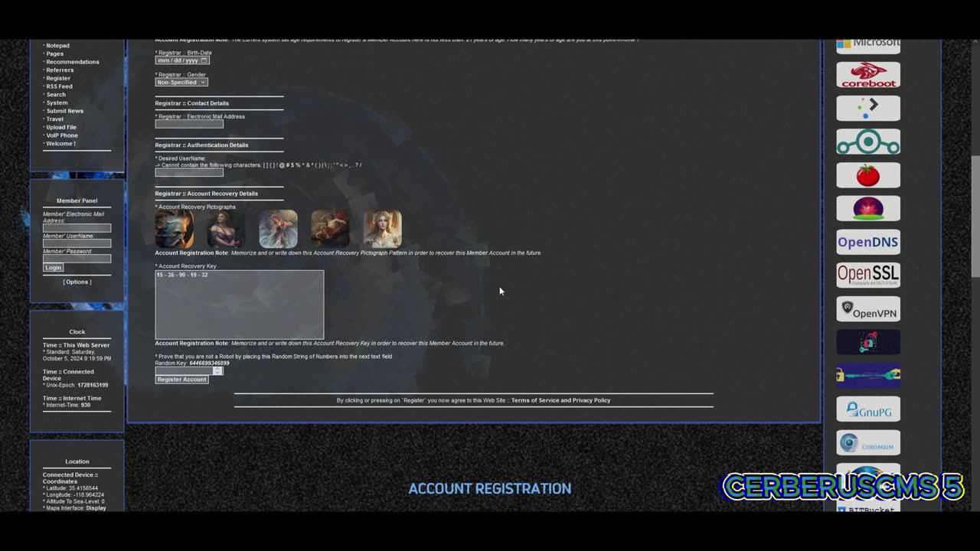This screenshot has width=980, height=551.
Task: Click the Random Key value 6446699346899
Action: pyautogui.click(x=209, y=364)
